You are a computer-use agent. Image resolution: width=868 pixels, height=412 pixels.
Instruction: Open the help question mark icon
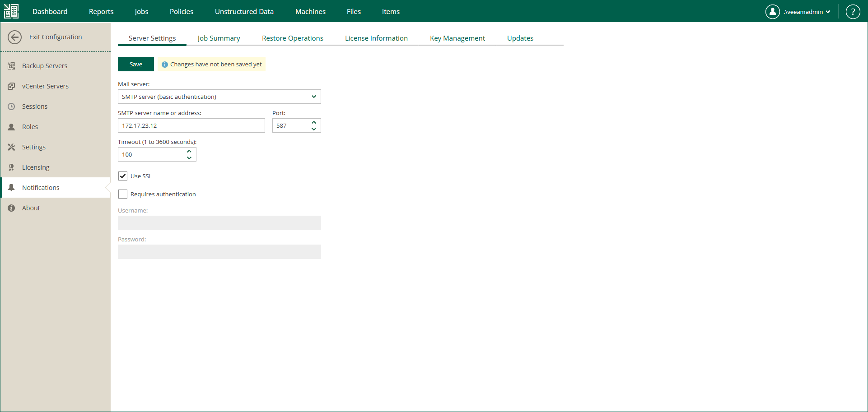pos(853,12)
